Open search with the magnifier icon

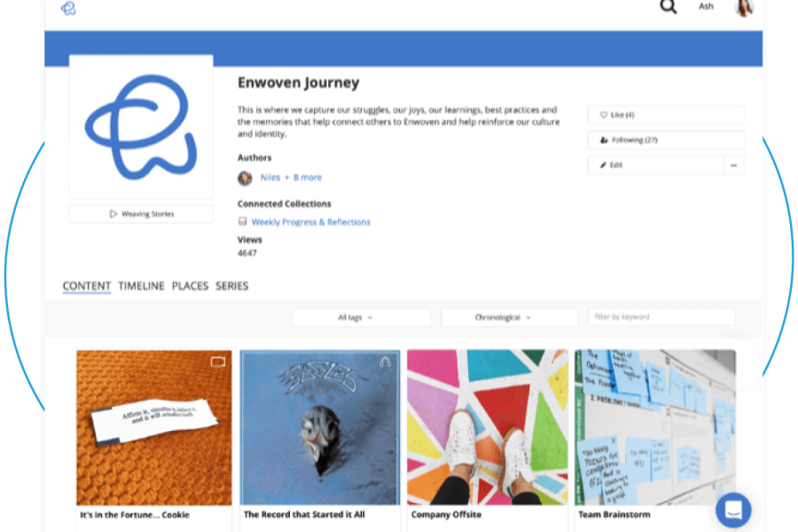click(669, 6)
